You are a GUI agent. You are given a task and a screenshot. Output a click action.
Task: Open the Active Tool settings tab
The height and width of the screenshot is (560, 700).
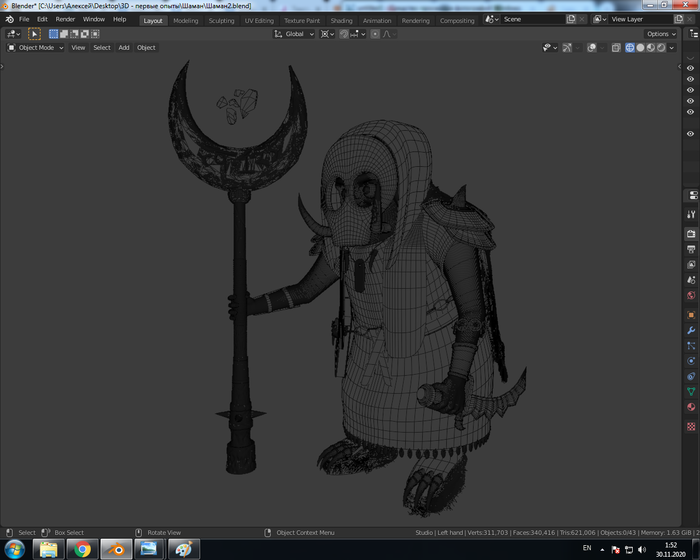coord(691,214)
